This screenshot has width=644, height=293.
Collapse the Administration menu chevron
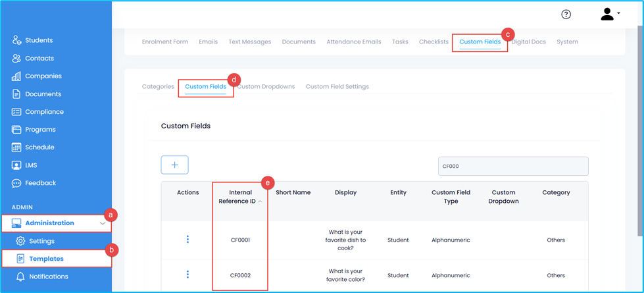point(103,223)
